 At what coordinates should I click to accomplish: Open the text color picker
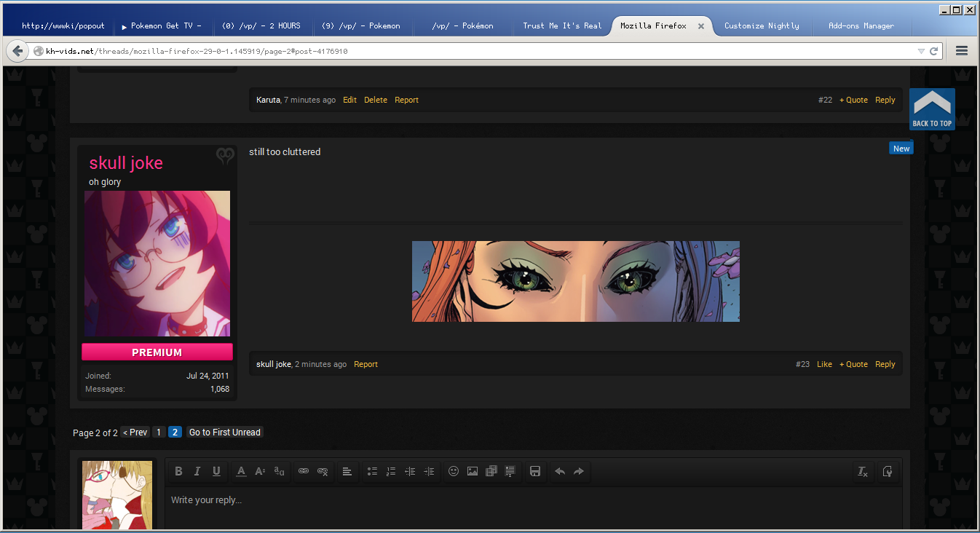[x=241, y=471]
